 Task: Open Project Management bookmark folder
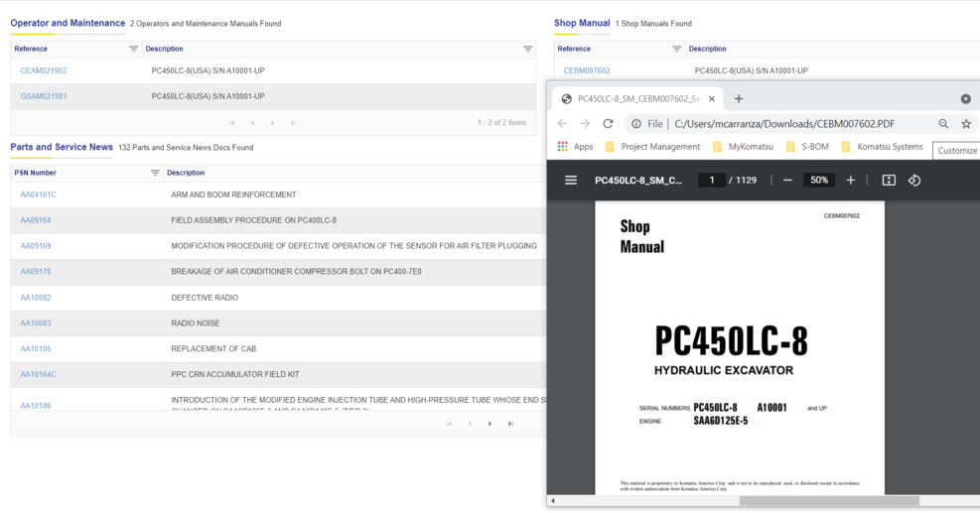coord(653,146)
